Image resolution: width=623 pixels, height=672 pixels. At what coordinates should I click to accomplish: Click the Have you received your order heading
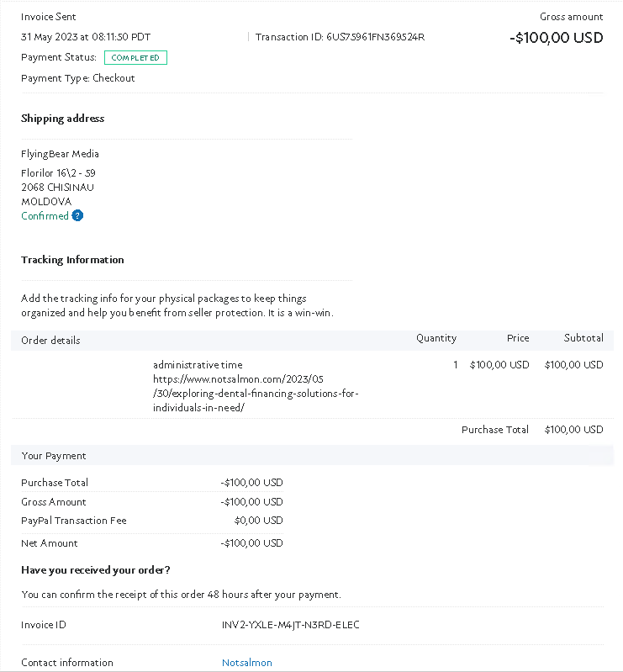tap(96, 570)
